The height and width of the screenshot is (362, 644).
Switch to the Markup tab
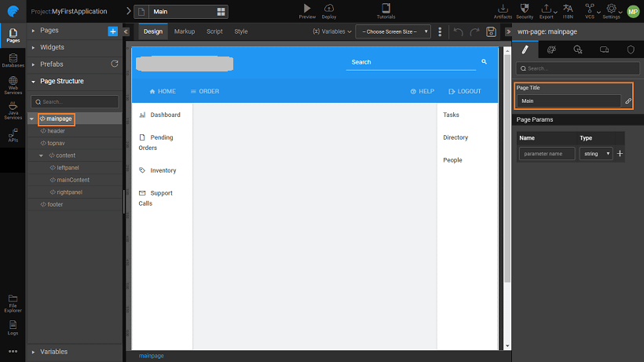[x=185, y=31]
